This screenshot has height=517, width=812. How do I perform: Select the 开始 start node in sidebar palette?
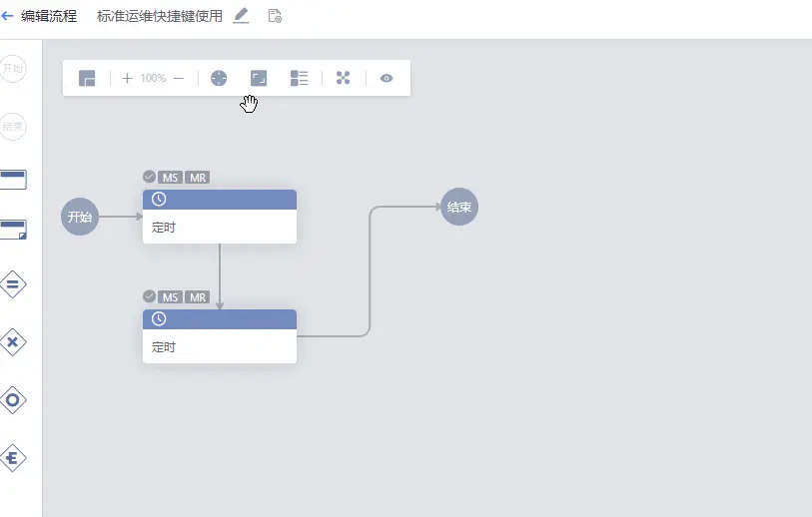click(12, 69)
